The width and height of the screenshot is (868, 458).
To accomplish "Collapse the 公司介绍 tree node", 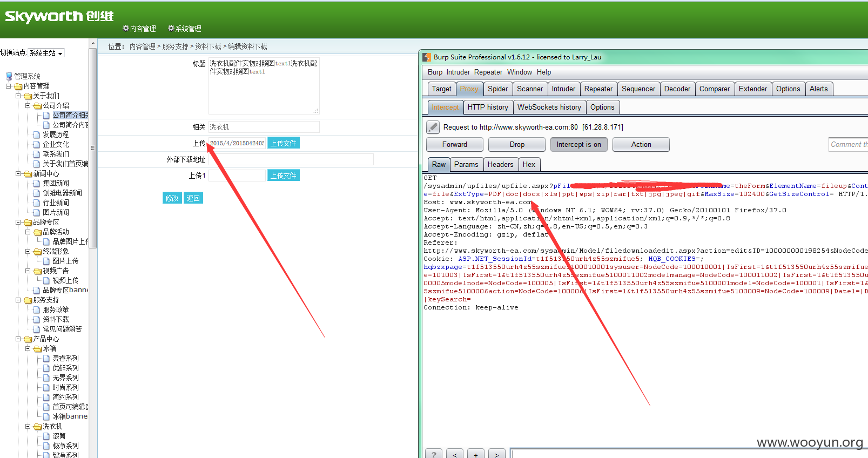I will [x=28, y=105].
